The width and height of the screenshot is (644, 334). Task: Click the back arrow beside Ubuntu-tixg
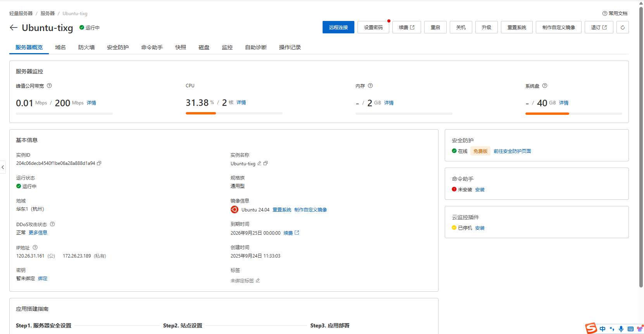pos(14,28)
